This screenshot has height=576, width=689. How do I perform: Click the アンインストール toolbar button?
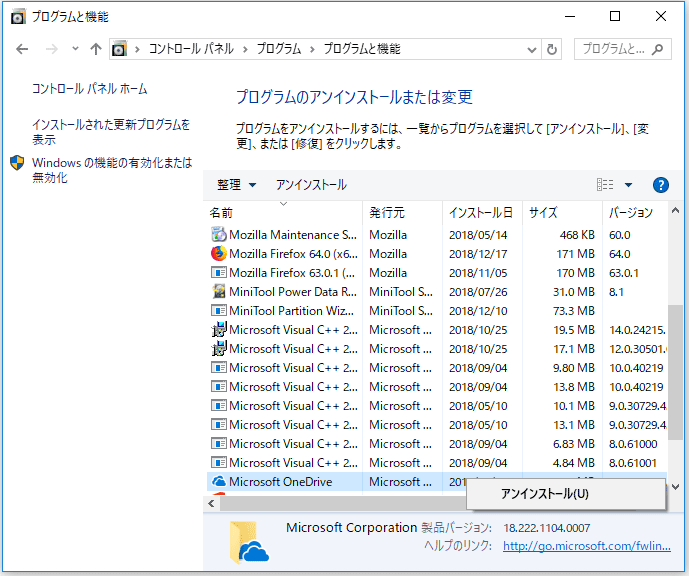point(311,185)
